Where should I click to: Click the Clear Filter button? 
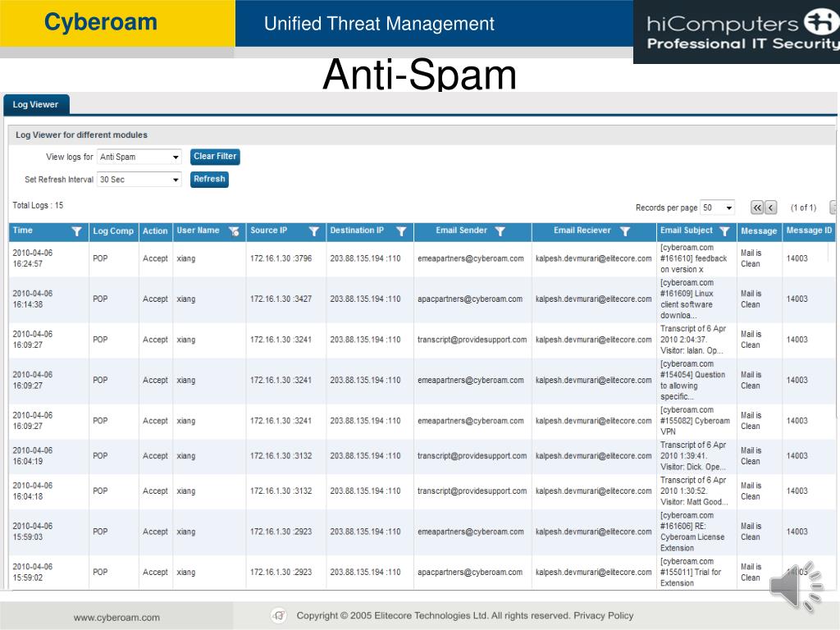pos(215,157)
